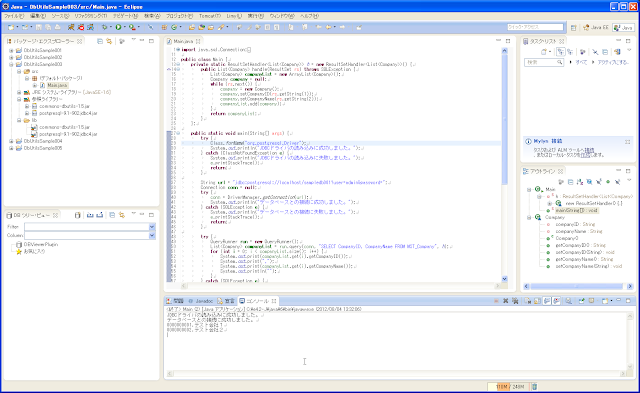
Task: Click the Mylyn connect (接続) link
Action: pos(589,150)
